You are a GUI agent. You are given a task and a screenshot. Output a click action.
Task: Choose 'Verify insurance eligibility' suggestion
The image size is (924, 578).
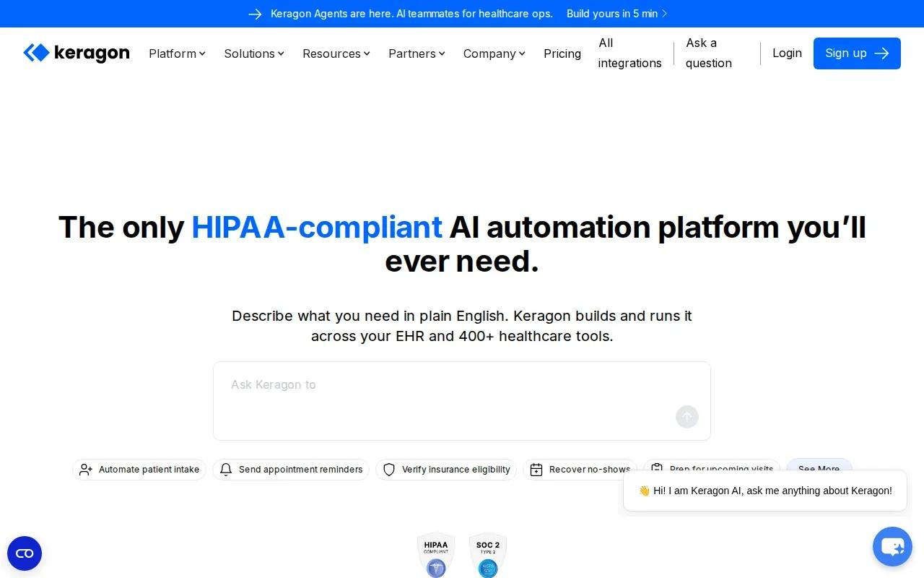point(446,470)
